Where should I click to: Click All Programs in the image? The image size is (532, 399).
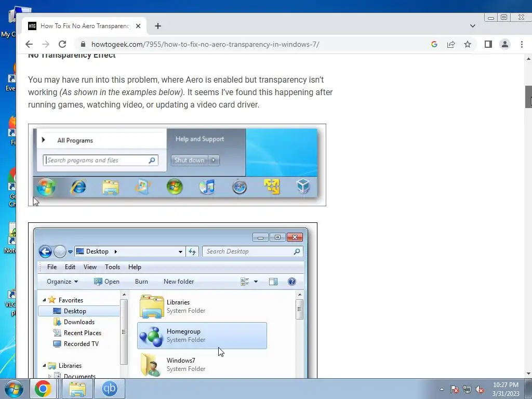point(75,140)
